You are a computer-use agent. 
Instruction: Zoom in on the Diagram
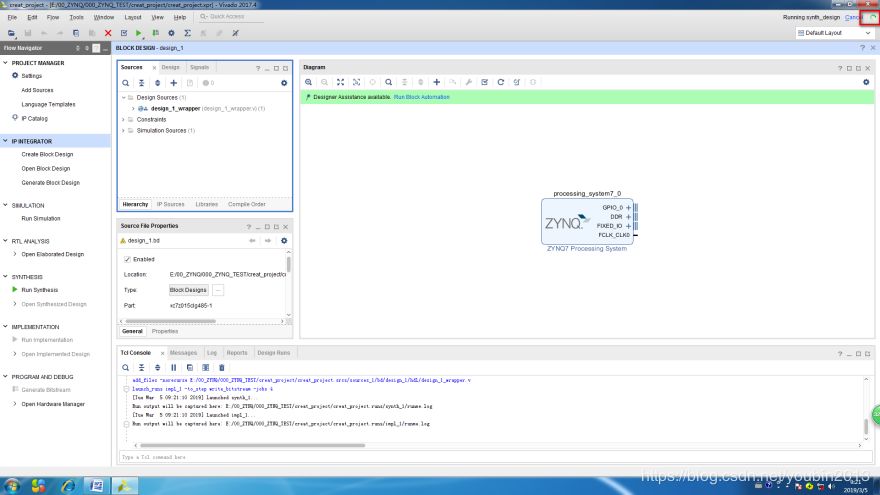[x=309, y=82]
